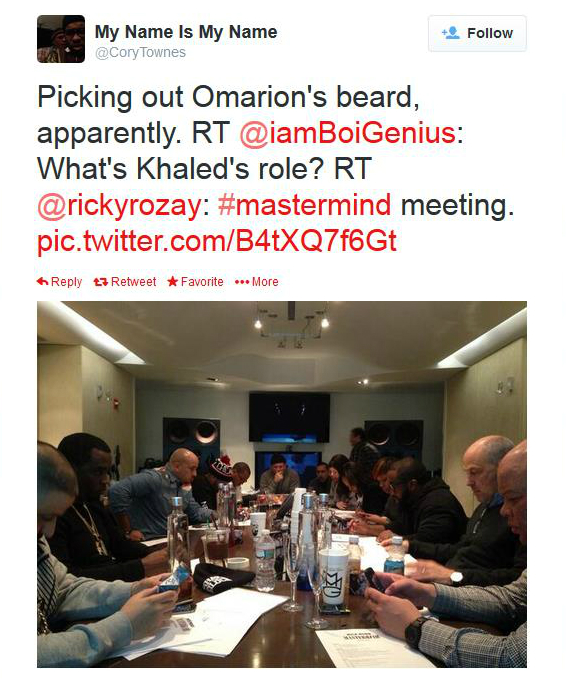The width and height of the screenshot is (566, 679).
Task: Visit the @iamBoiGenius mention
Action: pyautogui.click(x=347, y=133)
